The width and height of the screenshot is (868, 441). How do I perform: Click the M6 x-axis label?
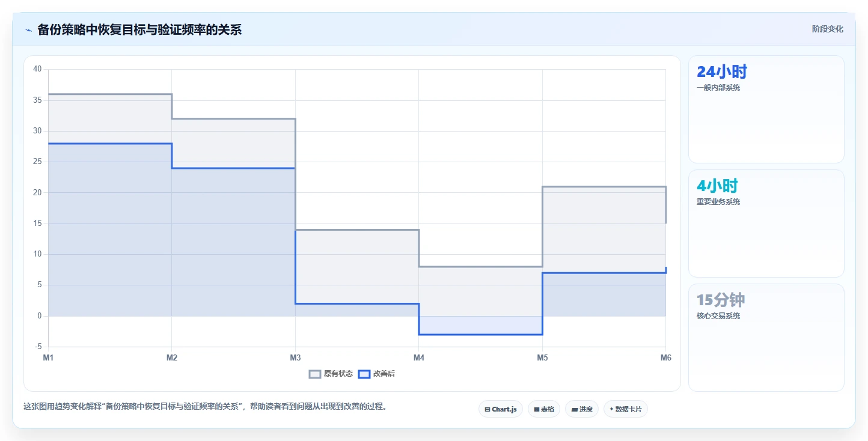(x=665, y=358)
